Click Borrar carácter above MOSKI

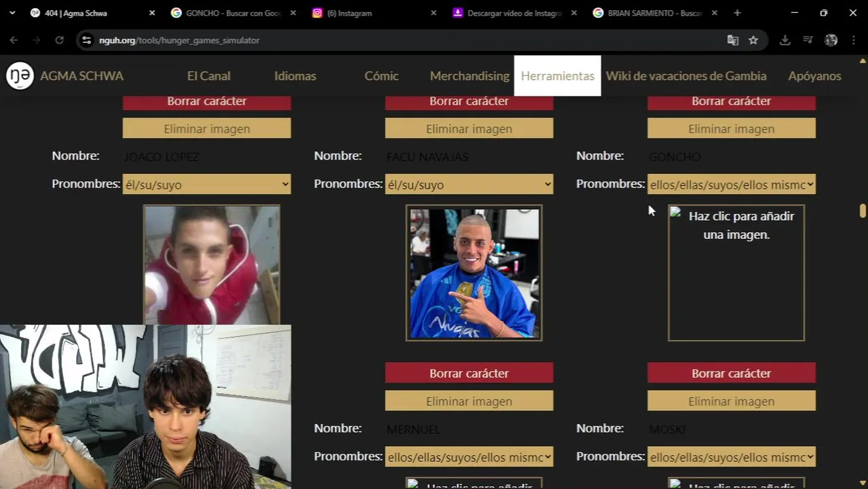[x=731, y=373]
